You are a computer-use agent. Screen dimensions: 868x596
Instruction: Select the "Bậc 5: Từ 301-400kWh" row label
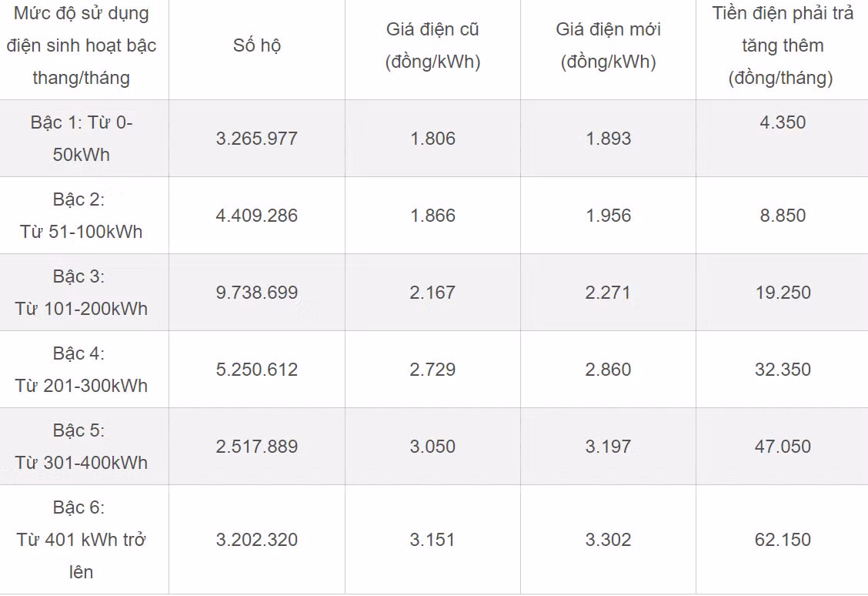pos(82,447)
